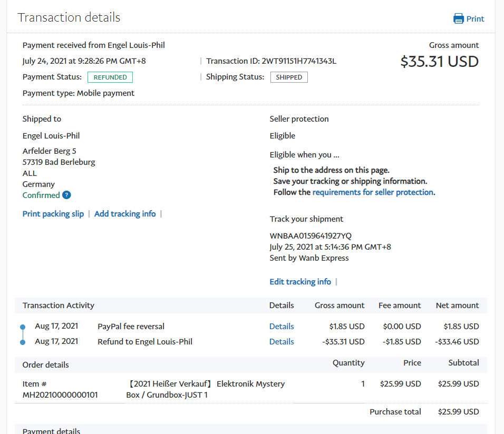This screenshot has height=434, width=504.
Task: Open the Print packing slip link
Action: (x=53, y=214)
